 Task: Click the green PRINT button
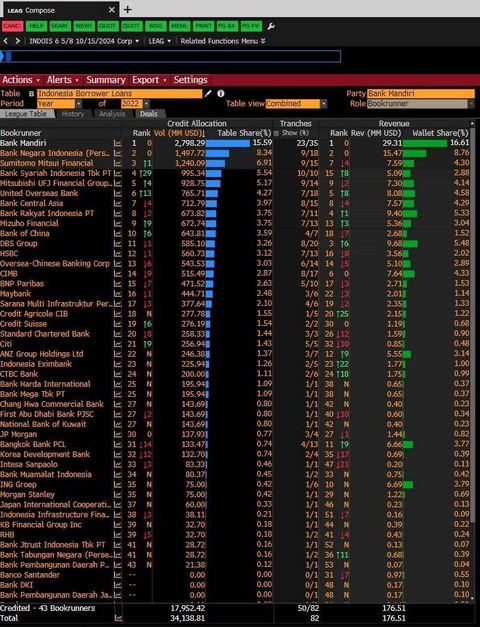pos(203,26)
